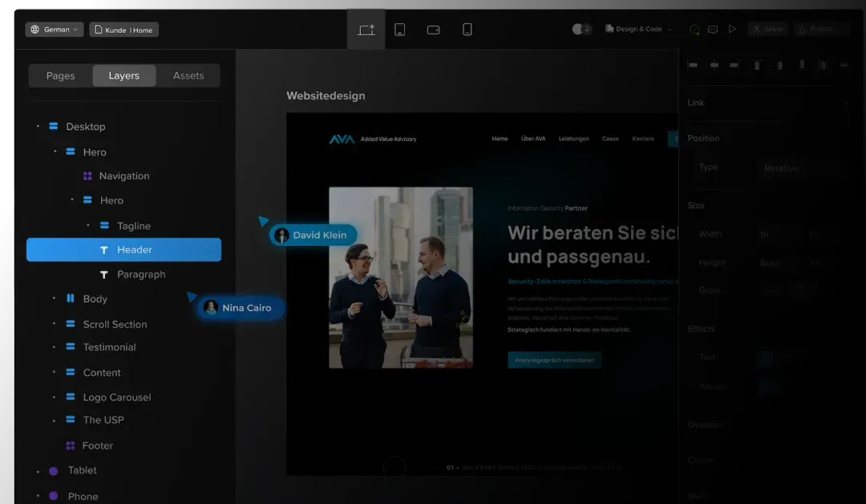Click the Height Auto value field
Image resolution: width=866 pixels, height=504 pixels.
(779, 264)
